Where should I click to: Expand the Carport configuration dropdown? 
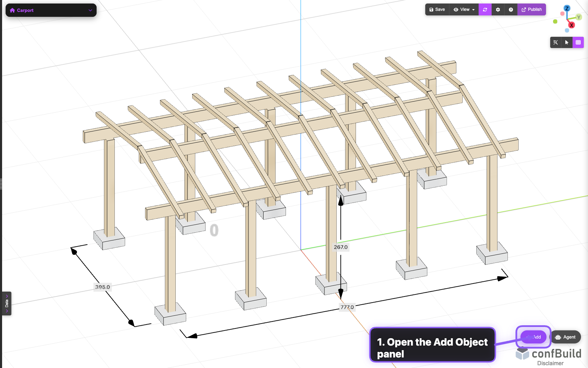pos(90,10)
